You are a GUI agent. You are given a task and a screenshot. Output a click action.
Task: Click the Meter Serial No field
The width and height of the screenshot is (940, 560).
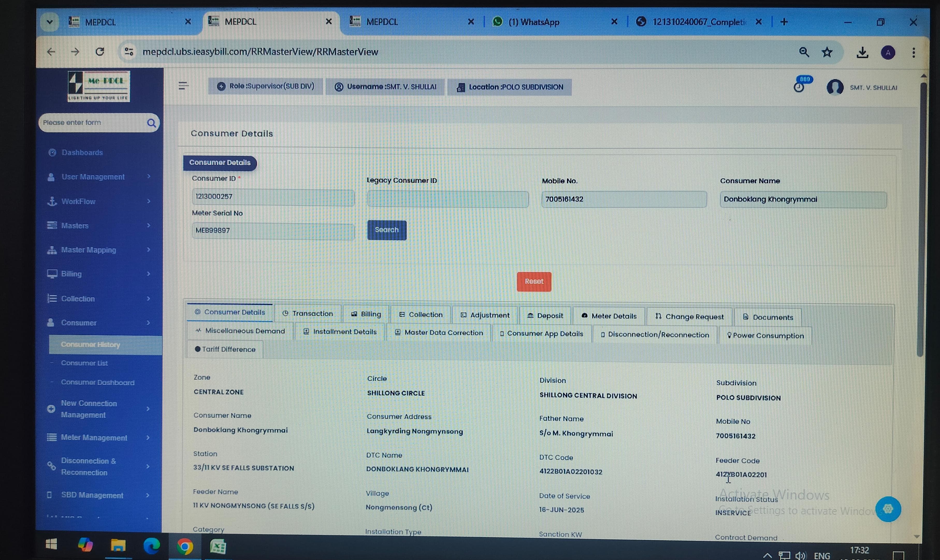coord(273,231)
